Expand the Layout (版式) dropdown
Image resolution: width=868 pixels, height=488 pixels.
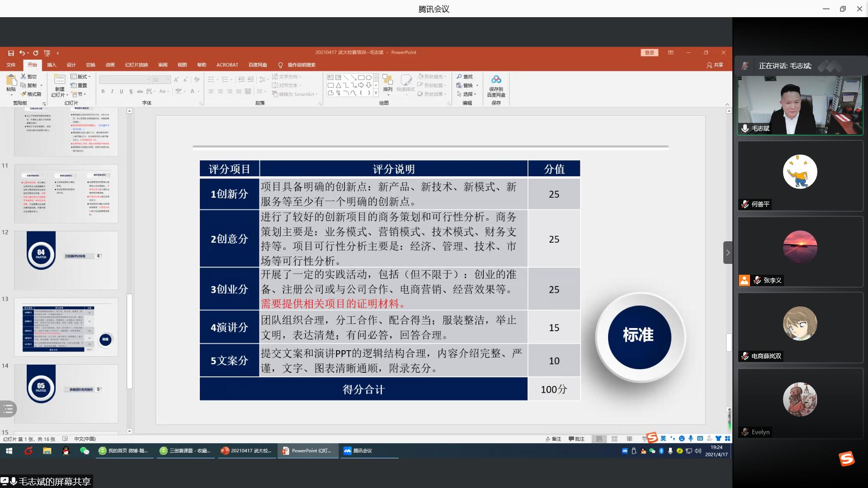pos(80,76)
